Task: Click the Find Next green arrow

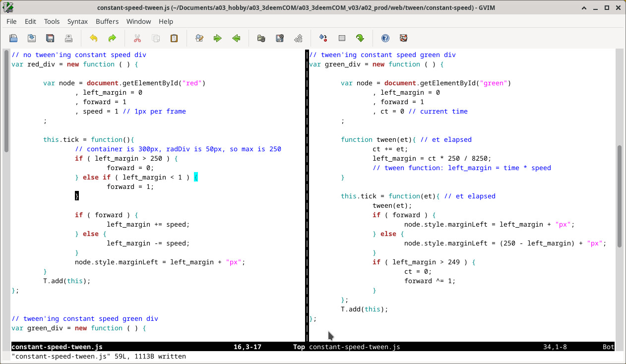Action: [x=218, y=38]
